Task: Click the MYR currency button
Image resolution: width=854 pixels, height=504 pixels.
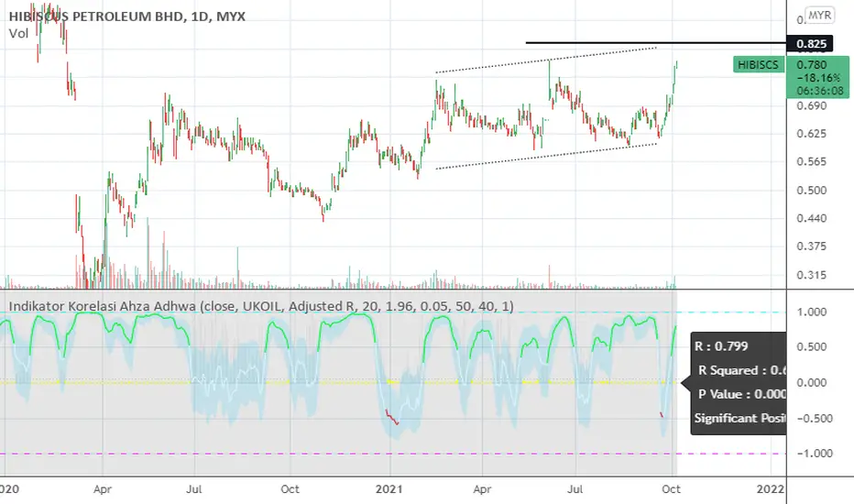Action: [x=820, y=16]
